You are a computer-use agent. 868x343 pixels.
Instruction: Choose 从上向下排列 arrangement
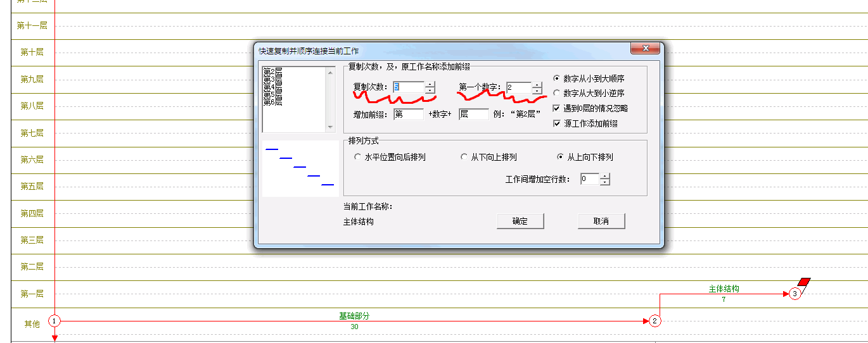point(585,157)
